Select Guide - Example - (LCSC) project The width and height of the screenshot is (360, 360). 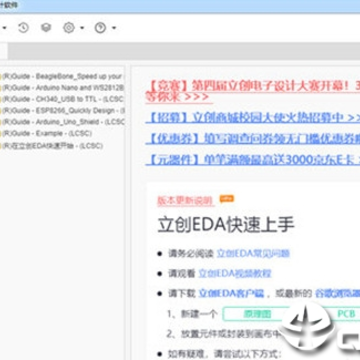point(47,133)
